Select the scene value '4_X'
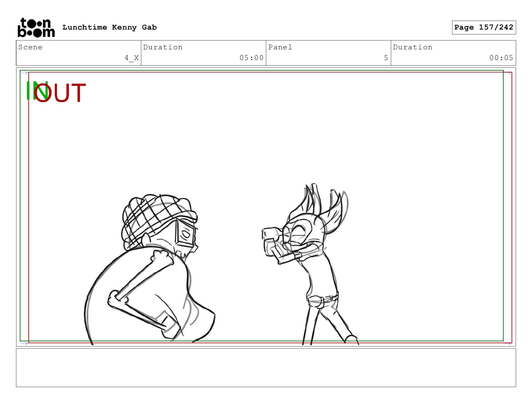The width and height of the screenshot is (532, 411). click(132, 58)
